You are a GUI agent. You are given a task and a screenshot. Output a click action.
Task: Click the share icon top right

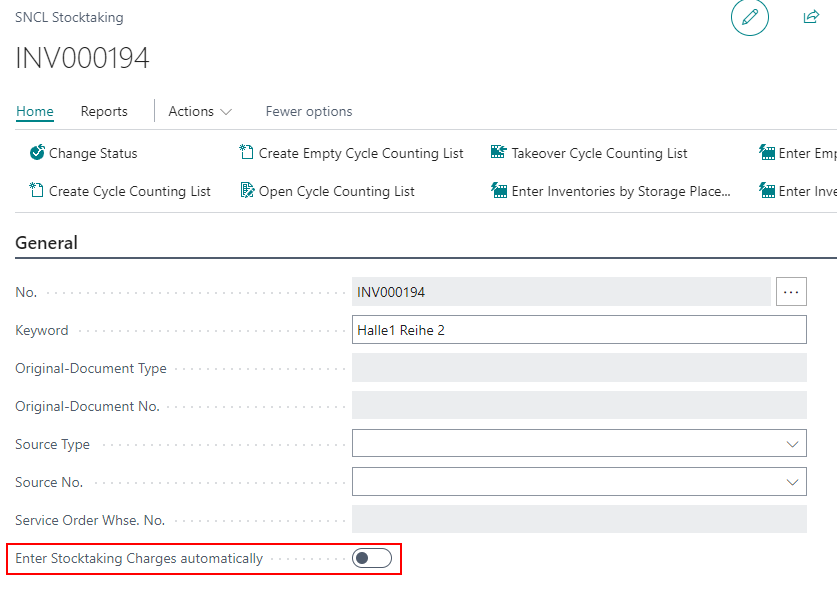coord(811,17)
